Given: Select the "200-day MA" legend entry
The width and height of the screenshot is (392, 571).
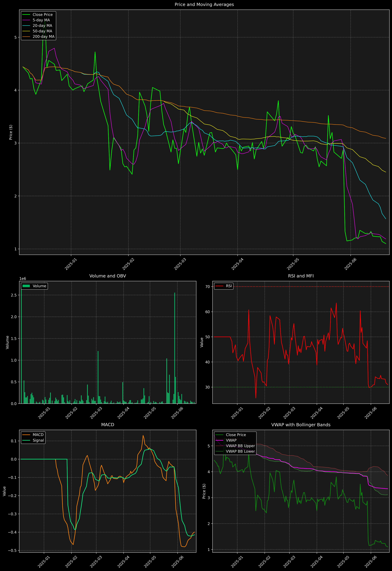Looking at the screenshot, I should pyautogui.click(x=43, y=37).
